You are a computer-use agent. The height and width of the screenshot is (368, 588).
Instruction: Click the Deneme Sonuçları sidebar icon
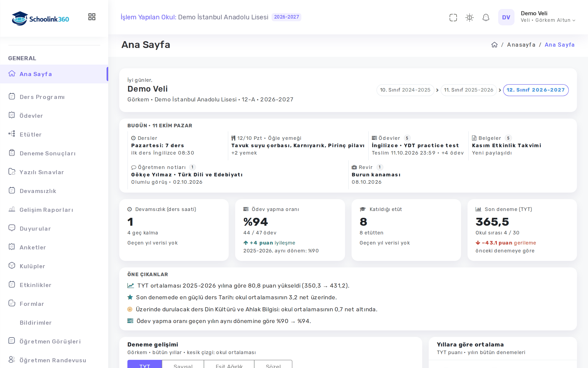tap(12, 153)
